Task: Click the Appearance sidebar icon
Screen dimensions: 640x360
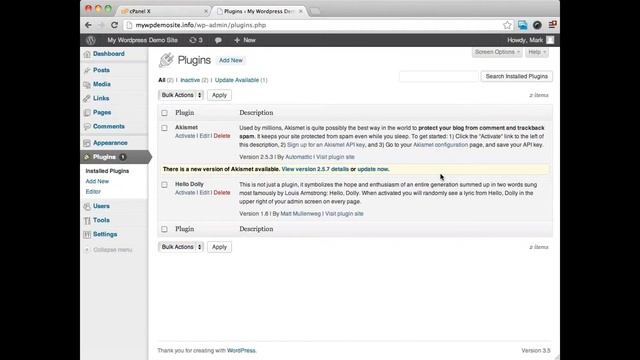Action: (87, 143)
